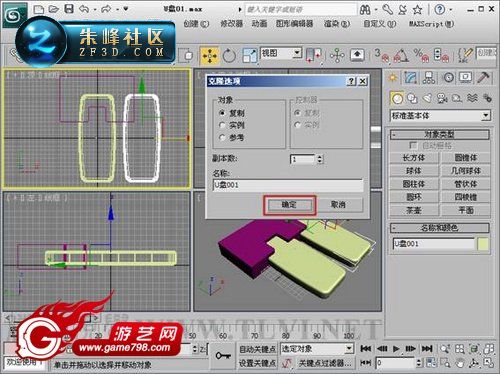This screenshot has height=374, width=500.
Task: Cancel clone with the 取消 button
Action: (338, 205)
